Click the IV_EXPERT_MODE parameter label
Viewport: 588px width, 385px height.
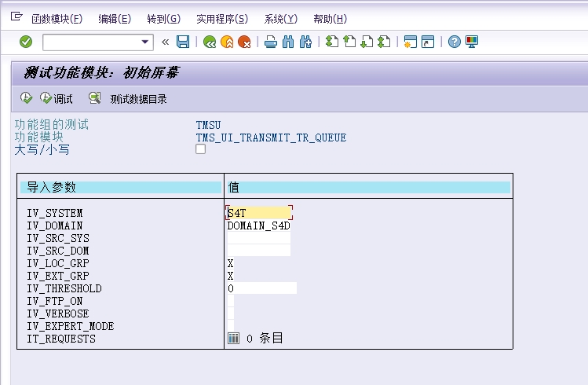click(71, 326)
